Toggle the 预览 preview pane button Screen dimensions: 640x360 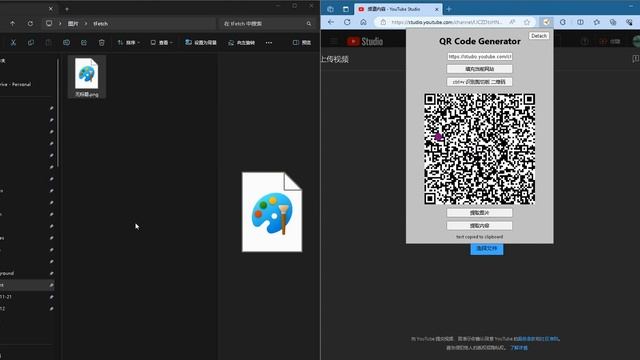(x=302, y=42)
